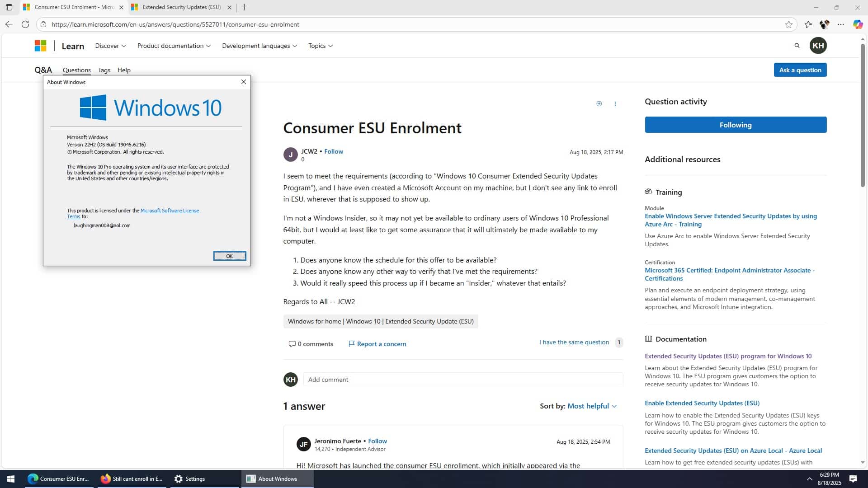Follow Jeronimo Fuerte
The image size is (868, 488).
tap(377, 441)
